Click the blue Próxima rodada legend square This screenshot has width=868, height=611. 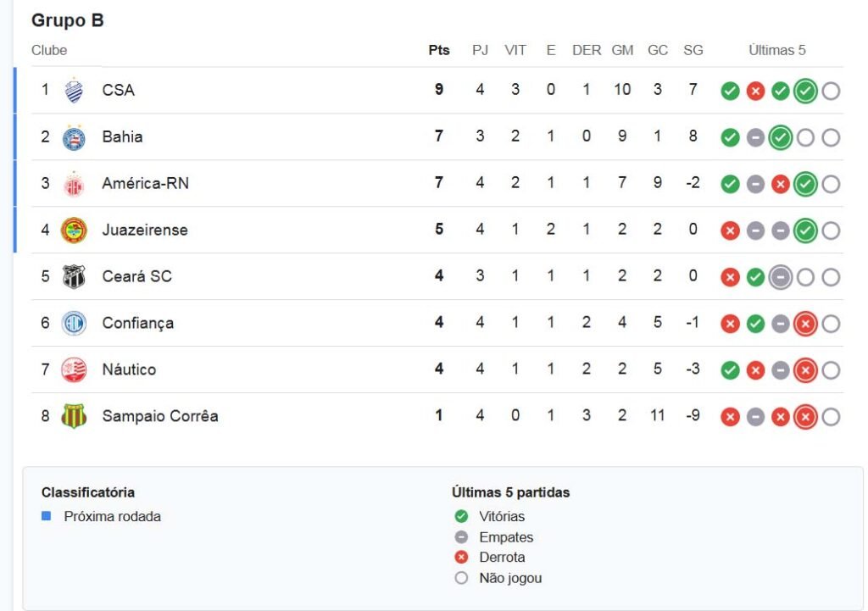point(47,516)
